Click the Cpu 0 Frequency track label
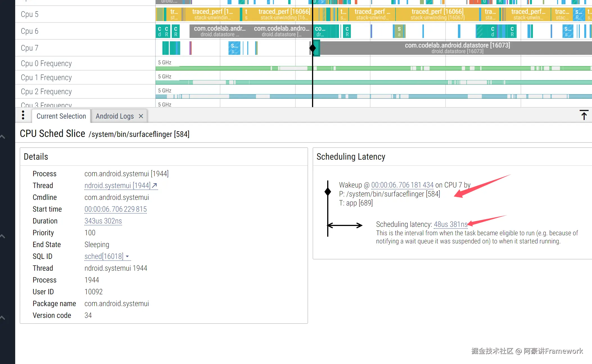 [46, 64]
